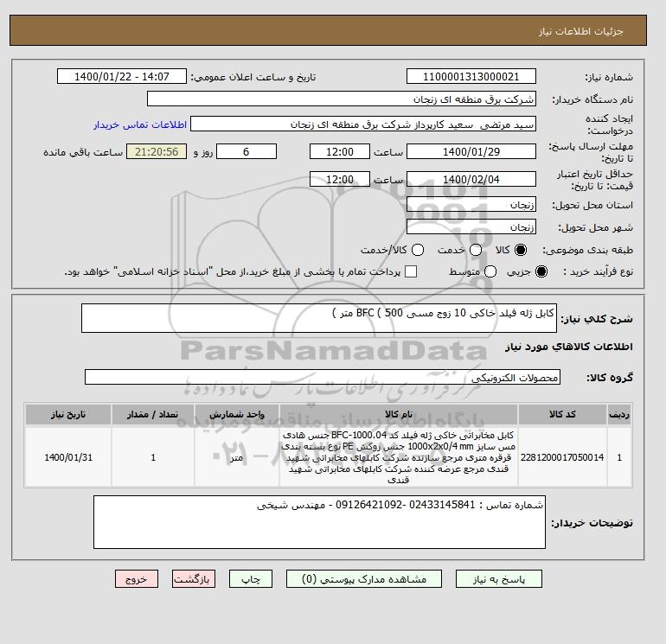Viewport: 666px width, 644px height.
Task: Click the remaining time 21:20:56 field
Action: [157, 151]
